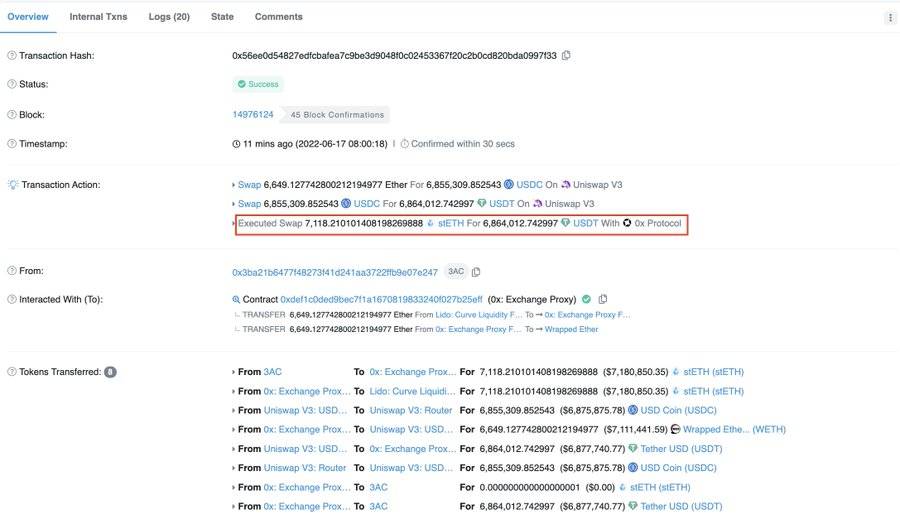The image size is (900, 529).
Task: Click the Wrapped Ether token icon
Action: [x=676, y=429]
